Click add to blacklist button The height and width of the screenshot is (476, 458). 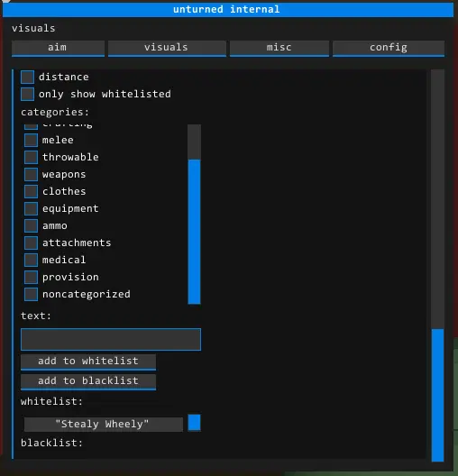(x=88, y=382)
